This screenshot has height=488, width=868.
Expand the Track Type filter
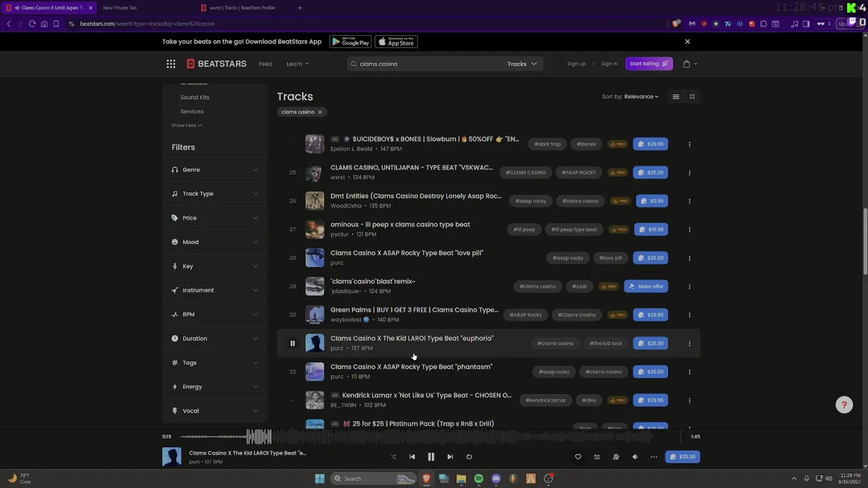(x=214, y=194)
